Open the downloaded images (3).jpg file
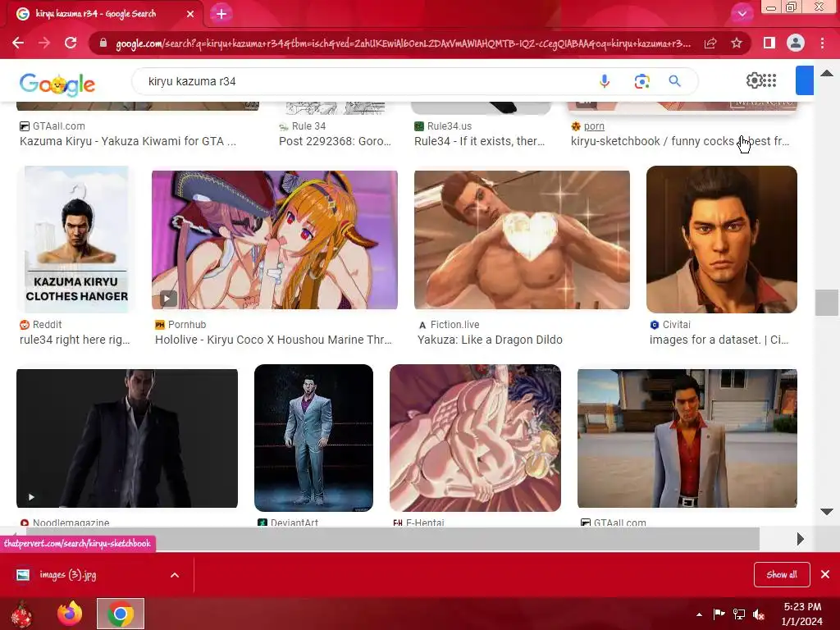 [x=67, y=575]
